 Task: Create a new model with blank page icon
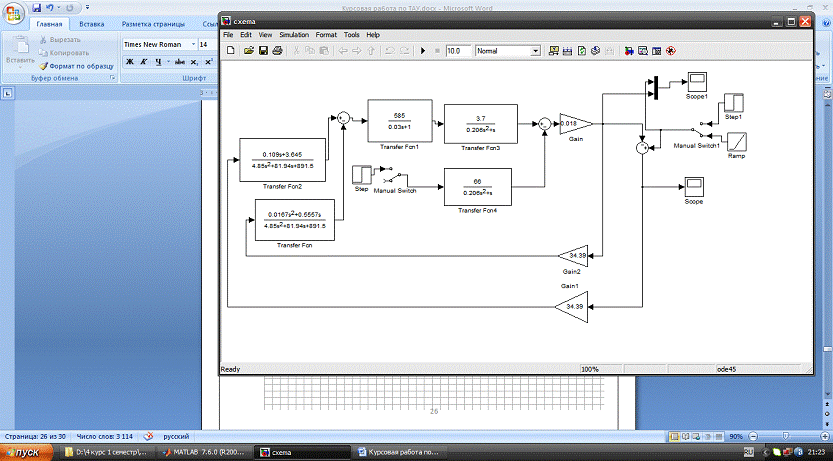(x=231, y=51)
